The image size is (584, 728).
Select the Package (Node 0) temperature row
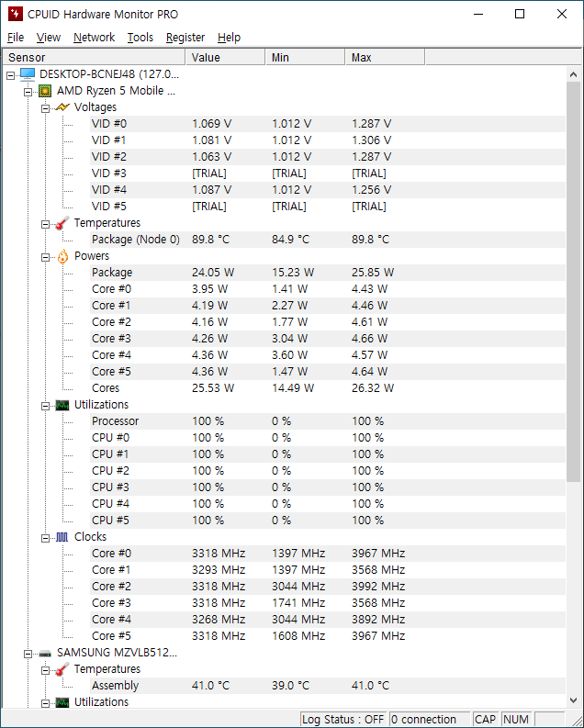pos(328,240)
